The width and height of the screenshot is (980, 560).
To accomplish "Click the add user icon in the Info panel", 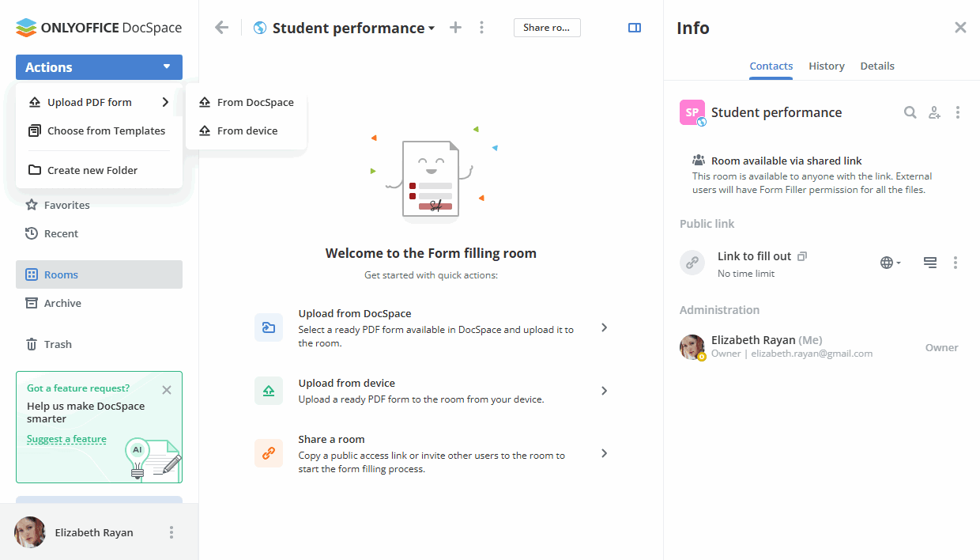I will [x=934, y=112].
